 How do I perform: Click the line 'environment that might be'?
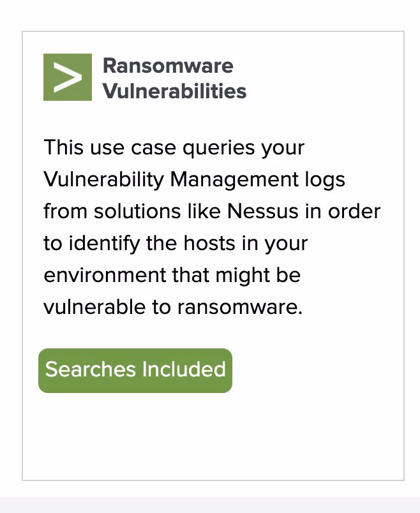[172, 275]
